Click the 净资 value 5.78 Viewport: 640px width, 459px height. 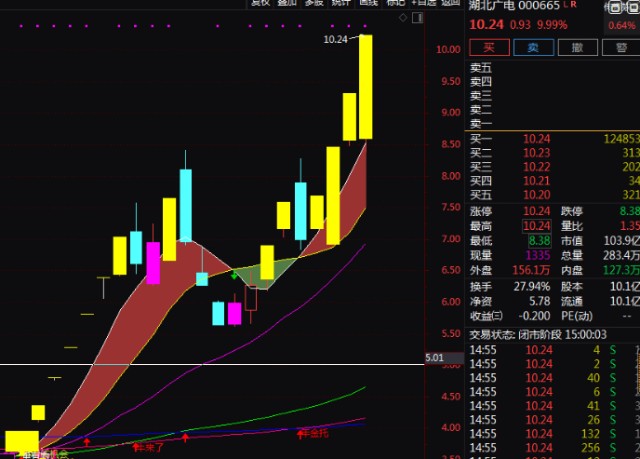tap(540, 301)
